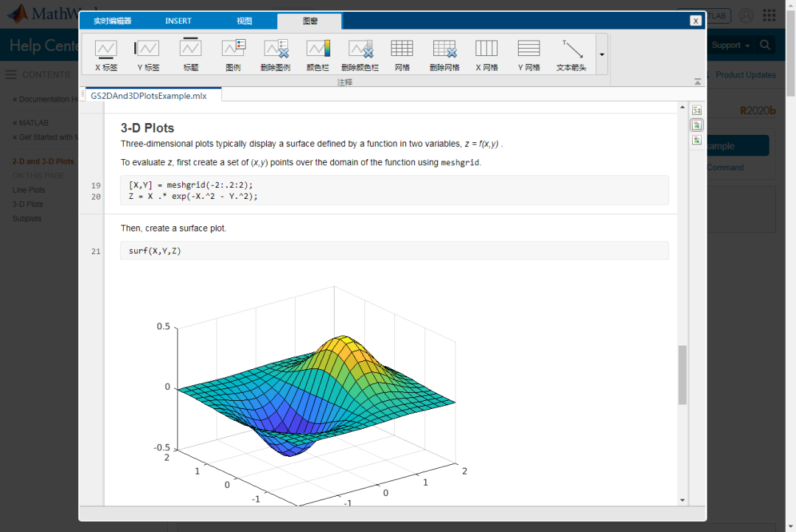The height and width of the screenshot is (532, 796).
Task: Enable X grid lines (X 网格)
Action: (x=486, y=55)
